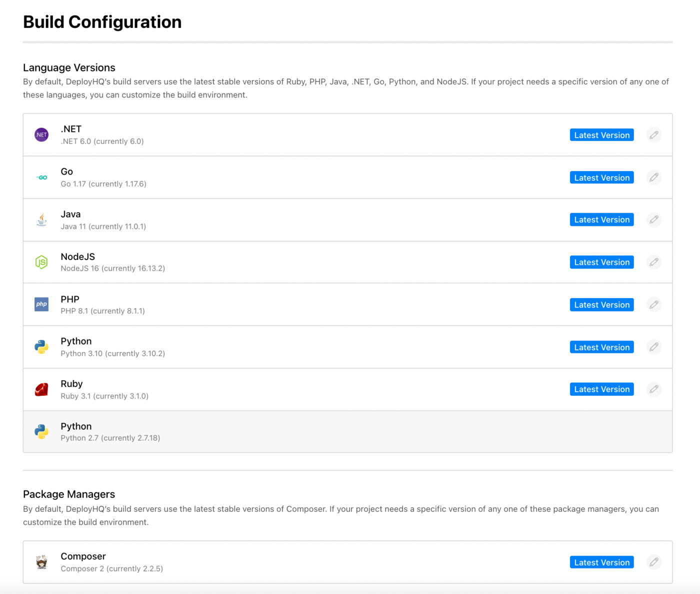
Task: Click the green NodeJS hexagon logo
Action: point(41,262)
